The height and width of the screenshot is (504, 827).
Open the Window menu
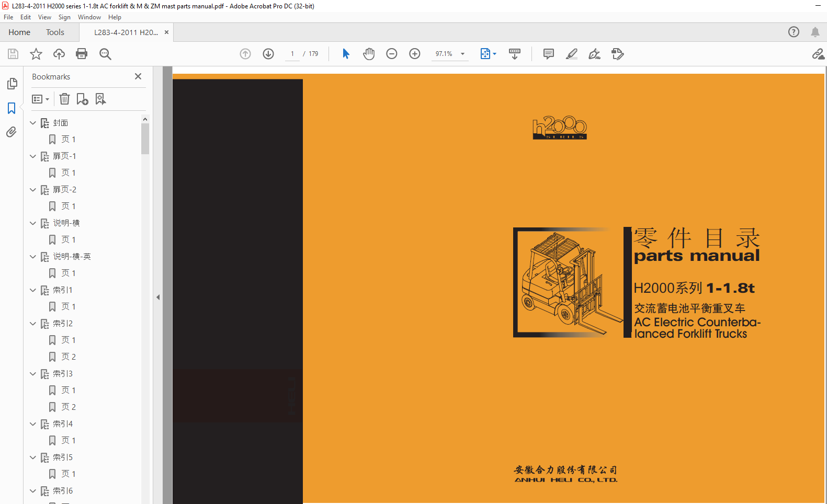point(89,17)
